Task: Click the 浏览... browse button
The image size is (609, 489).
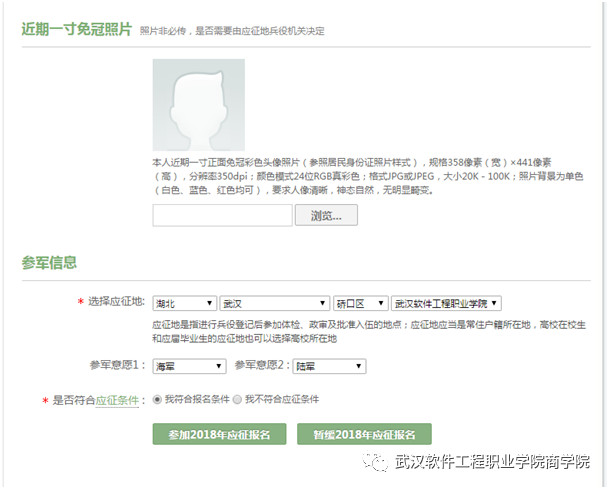Action: (x=326, y=215)
